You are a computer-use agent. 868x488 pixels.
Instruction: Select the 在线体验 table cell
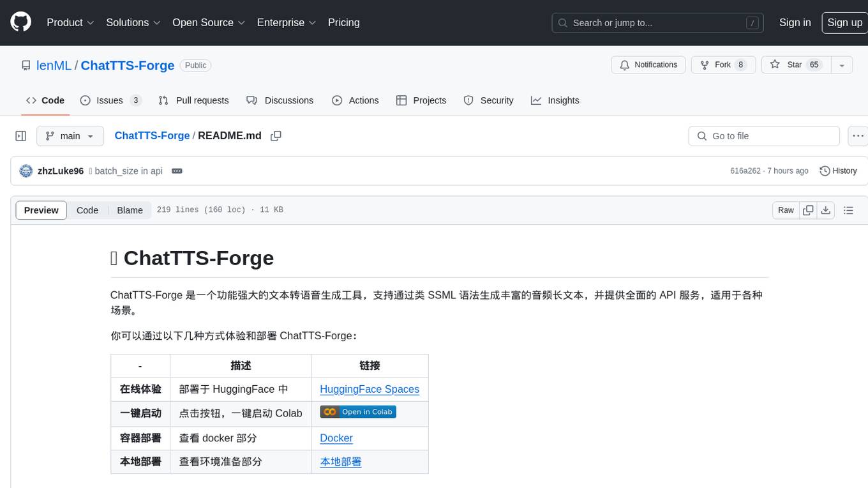(140, 389)
